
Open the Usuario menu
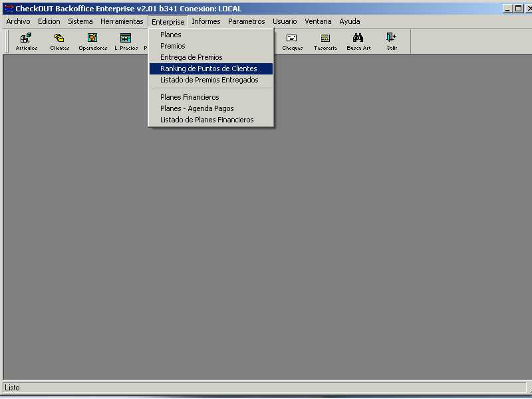(x=285, y=21)
